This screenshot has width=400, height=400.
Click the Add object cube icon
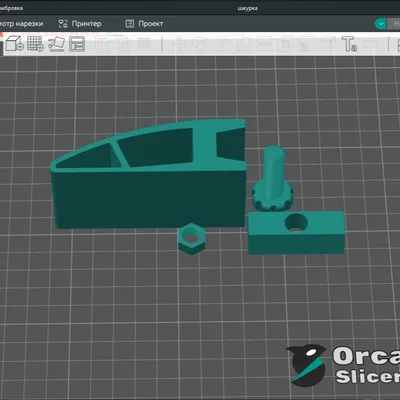(14, 44)
